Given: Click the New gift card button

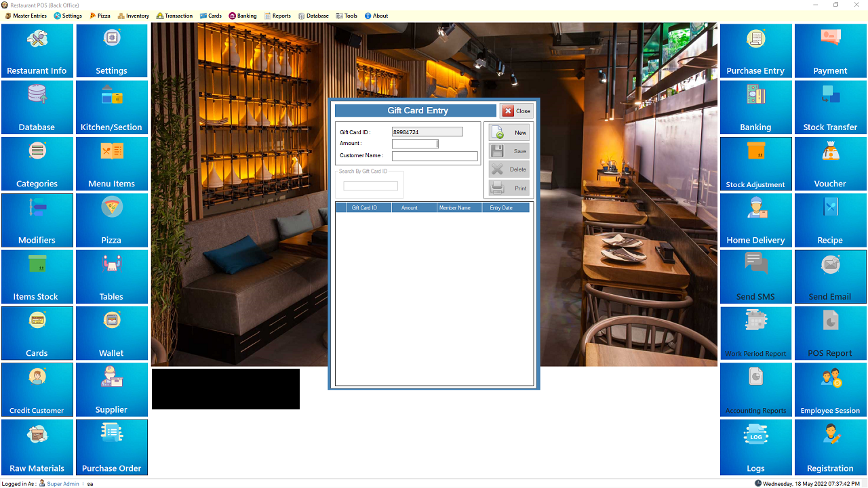Looking at the screenshot, I should click(509, 133).
